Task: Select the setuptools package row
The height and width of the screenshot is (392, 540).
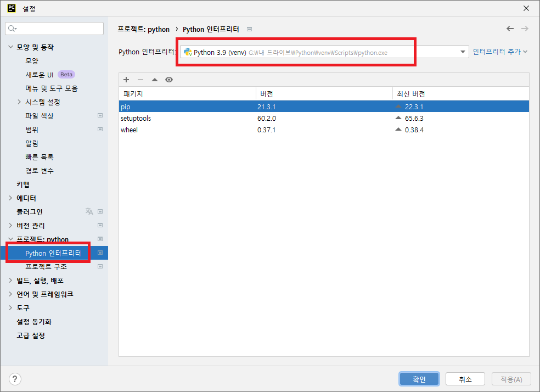Action: [x=324, y=118]
